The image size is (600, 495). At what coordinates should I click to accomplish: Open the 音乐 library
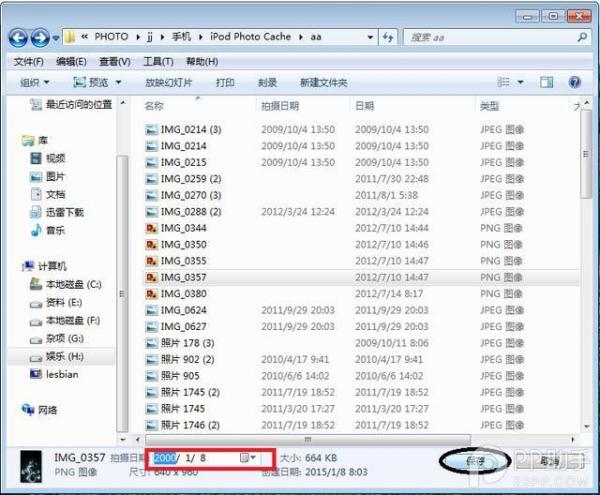(47, 230)
